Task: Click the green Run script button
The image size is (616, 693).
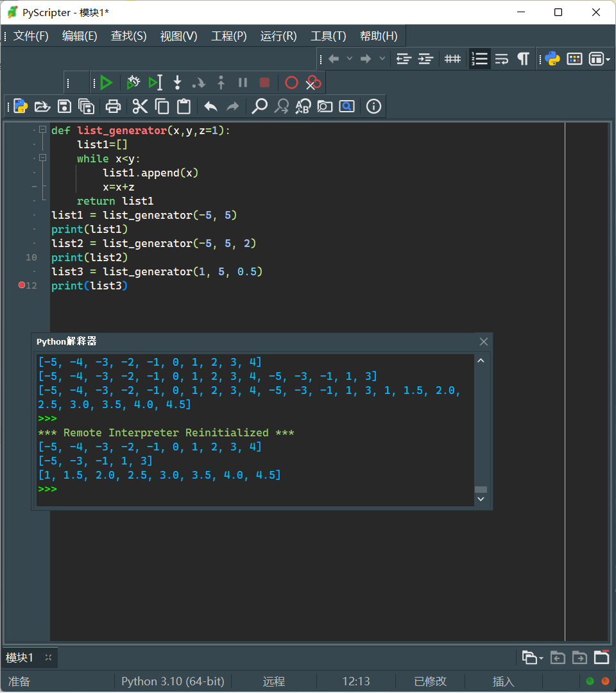Action: click(x=107, y=83)
